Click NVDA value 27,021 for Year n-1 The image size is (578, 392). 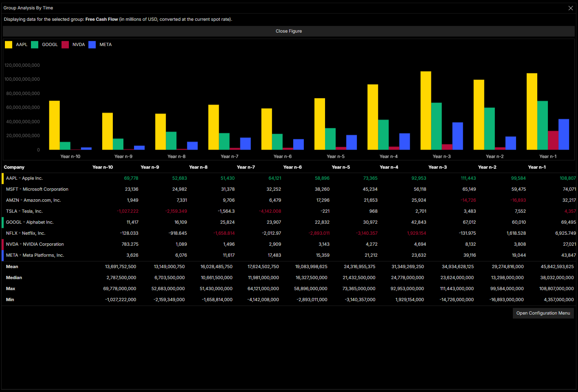569,244
